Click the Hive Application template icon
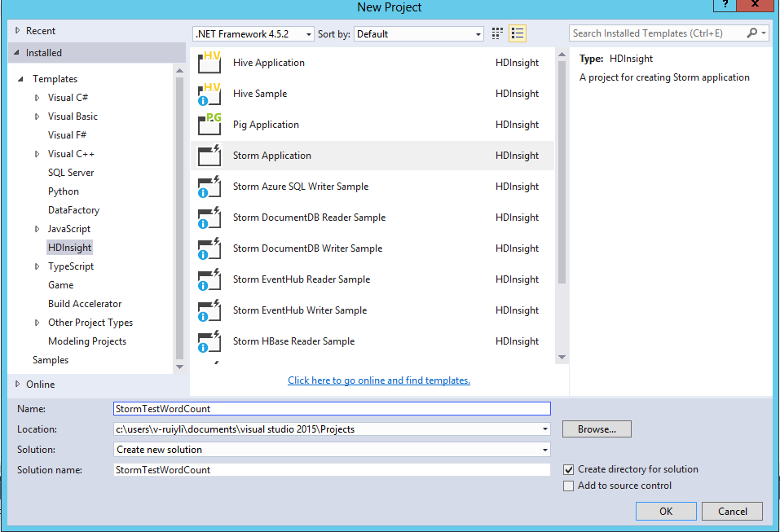 tap(209, 63)
